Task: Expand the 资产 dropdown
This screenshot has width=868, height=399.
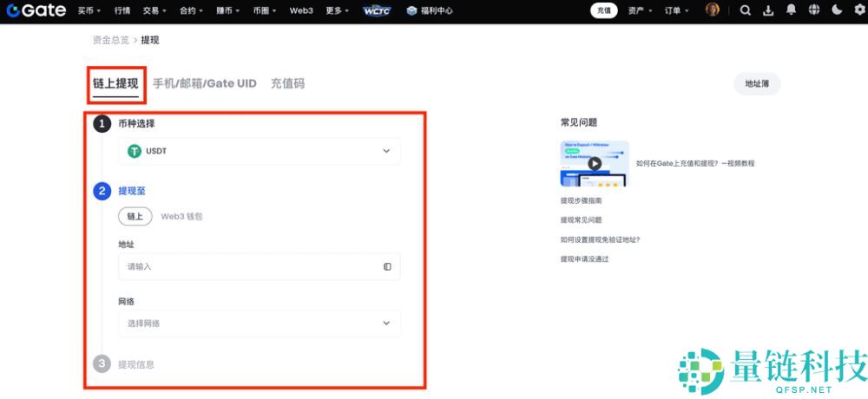Action: [x=641, y=10]
